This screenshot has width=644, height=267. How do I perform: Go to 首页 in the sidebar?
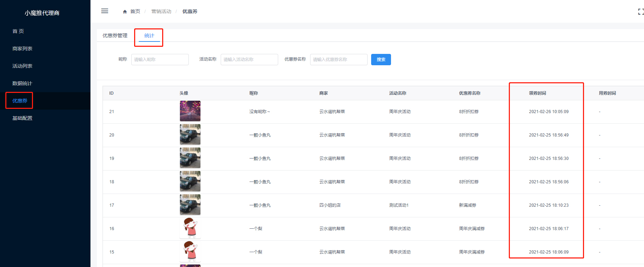click(18, 31)
